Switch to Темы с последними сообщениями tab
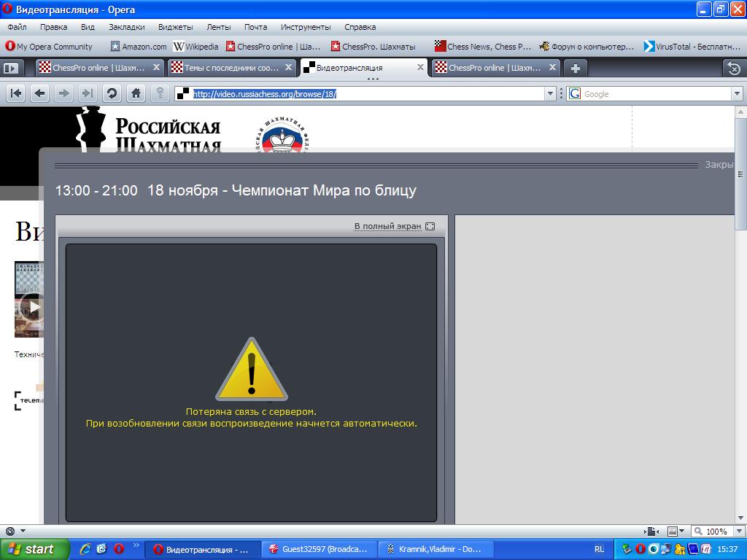Screen dimensions: 747x560 pos(225,68)
